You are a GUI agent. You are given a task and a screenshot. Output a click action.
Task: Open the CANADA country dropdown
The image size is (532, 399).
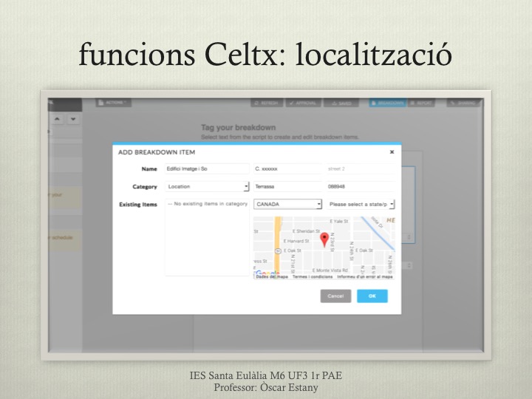pyautogui.click(x=287, y=204)
